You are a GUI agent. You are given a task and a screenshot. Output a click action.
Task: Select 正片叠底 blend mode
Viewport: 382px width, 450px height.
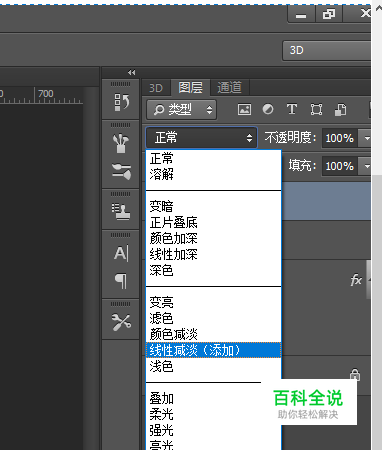point(214,222)
